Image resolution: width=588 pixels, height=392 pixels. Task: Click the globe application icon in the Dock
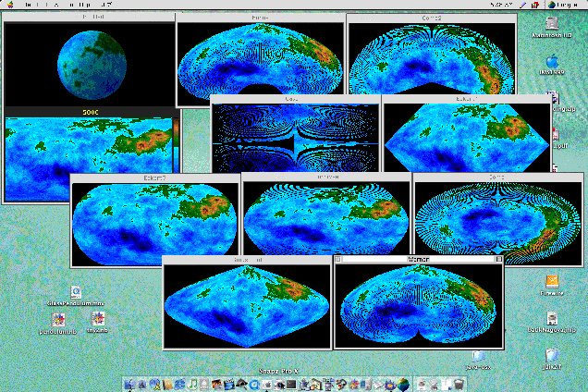click(403, 385)
